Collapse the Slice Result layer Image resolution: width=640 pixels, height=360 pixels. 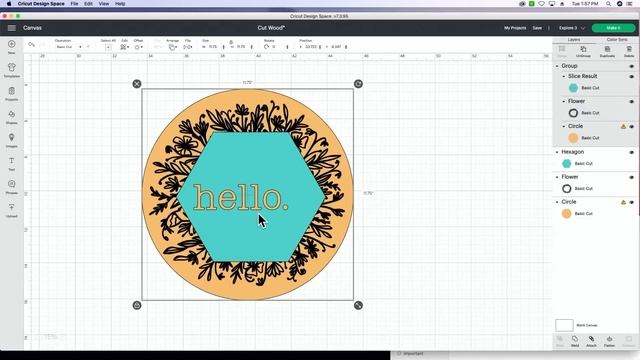coord(564,76)
